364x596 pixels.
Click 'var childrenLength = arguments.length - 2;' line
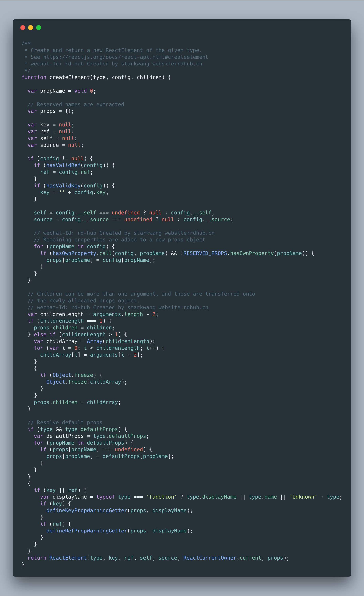[x=93, y=315]
